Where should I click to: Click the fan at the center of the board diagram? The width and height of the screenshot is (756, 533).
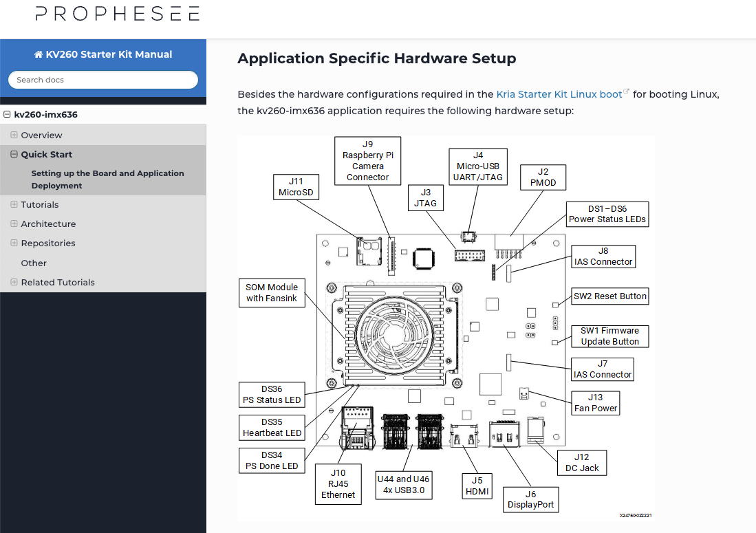pos(394,334)
